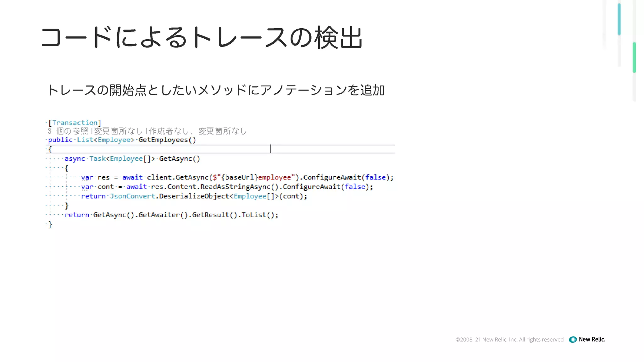This screenshot has height=362, width=644.
Task: Click the 'public' keyword in code
Action: pyautogui.click(x=60, y=140)
